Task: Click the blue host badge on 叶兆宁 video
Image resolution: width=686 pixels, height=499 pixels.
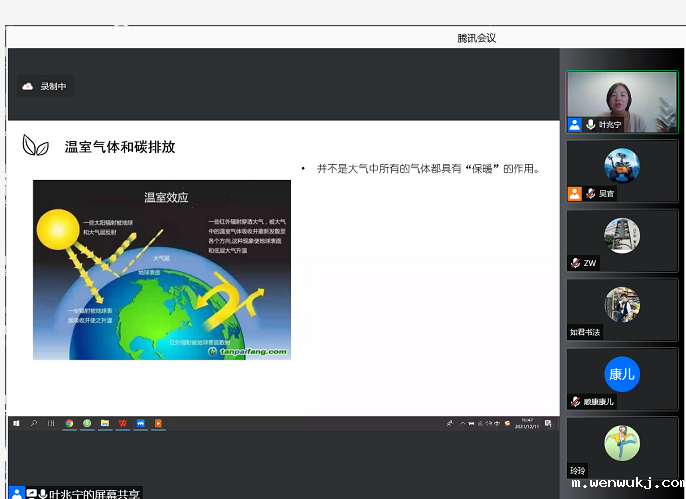Action: (574, 125)
